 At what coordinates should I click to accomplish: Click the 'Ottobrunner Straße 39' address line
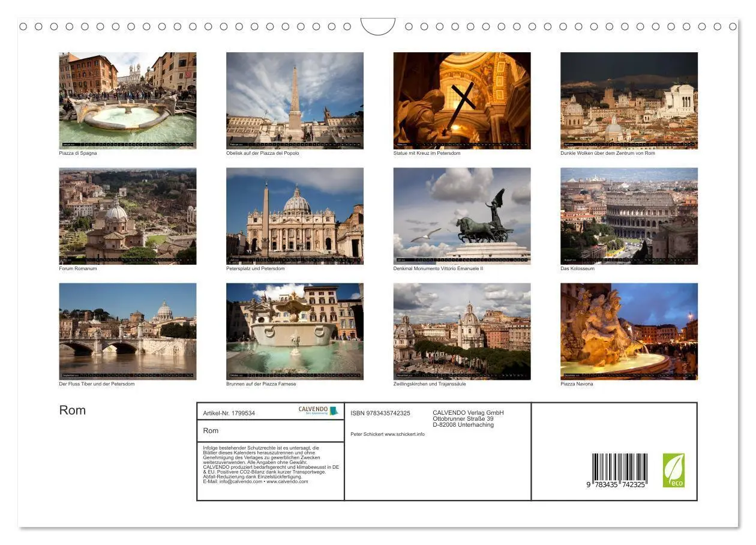click(463, 419)
